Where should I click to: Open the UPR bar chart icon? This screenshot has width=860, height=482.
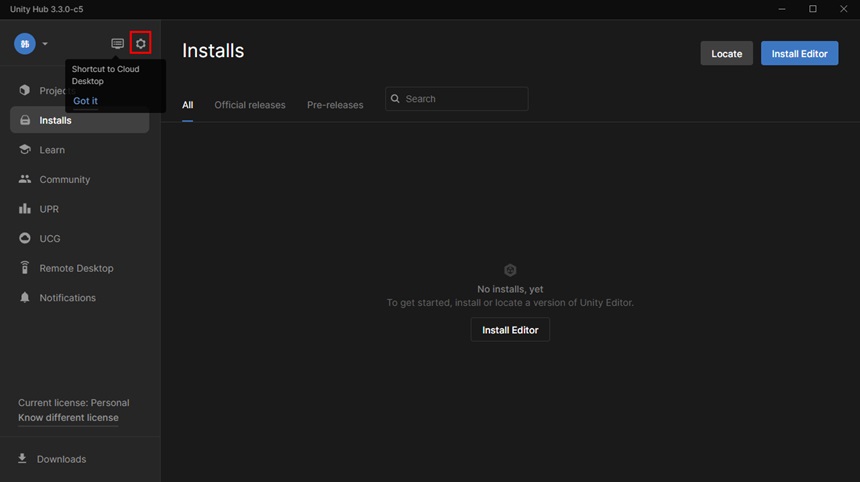point(25,209)
